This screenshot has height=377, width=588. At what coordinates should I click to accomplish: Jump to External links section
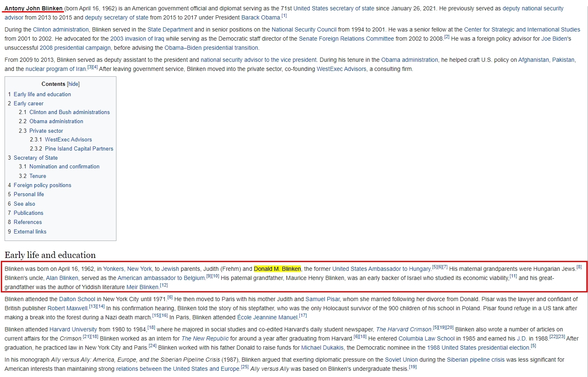click(x=30, y=231)
